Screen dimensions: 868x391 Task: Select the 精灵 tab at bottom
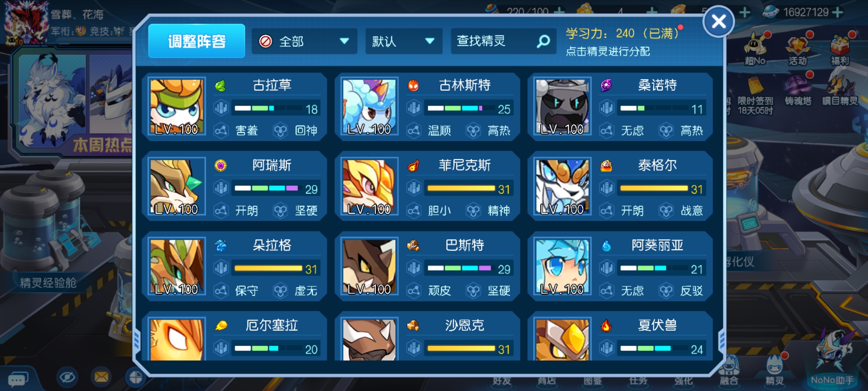[x=774, y=371]
